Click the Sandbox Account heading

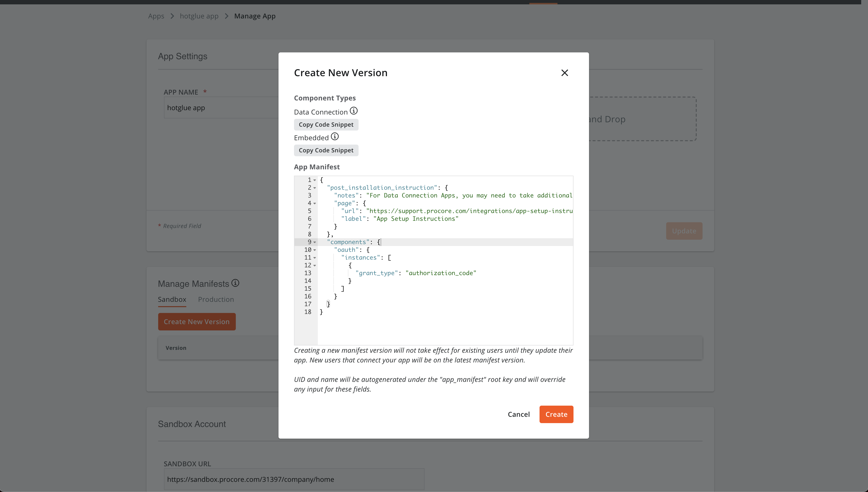point(192,424)
